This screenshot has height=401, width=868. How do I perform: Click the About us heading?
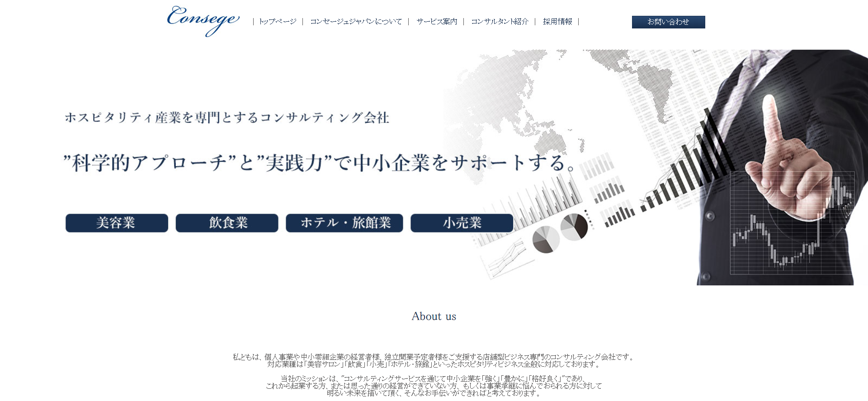pos(434,317)
